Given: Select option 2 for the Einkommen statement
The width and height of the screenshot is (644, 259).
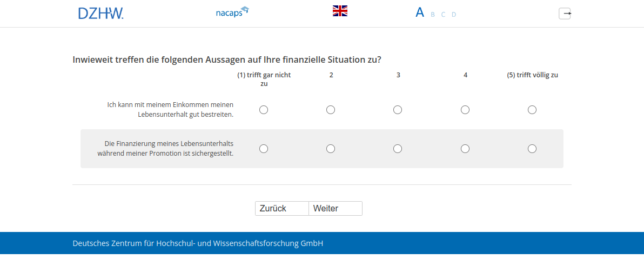Looking at the screenshot, I should click(x=331, y=110).
